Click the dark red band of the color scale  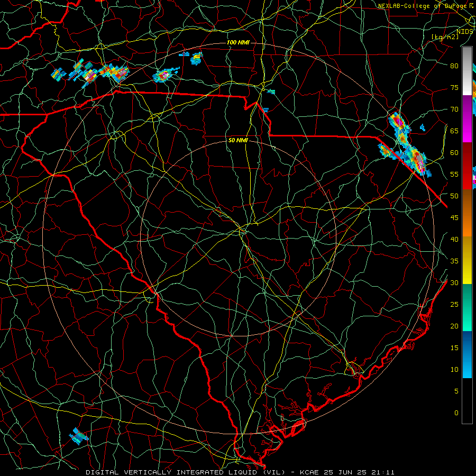[467, 166]
